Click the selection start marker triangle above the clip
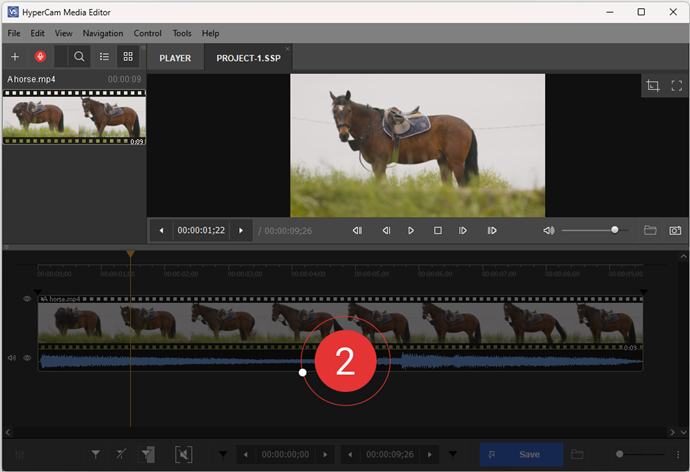The image size is (690, 472). click(x=38, y=292)
